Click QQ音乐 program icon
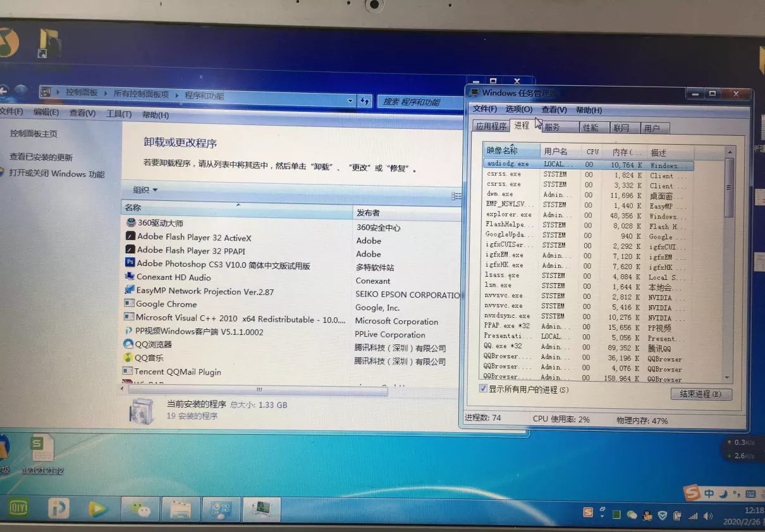 (x=128, y=358)
